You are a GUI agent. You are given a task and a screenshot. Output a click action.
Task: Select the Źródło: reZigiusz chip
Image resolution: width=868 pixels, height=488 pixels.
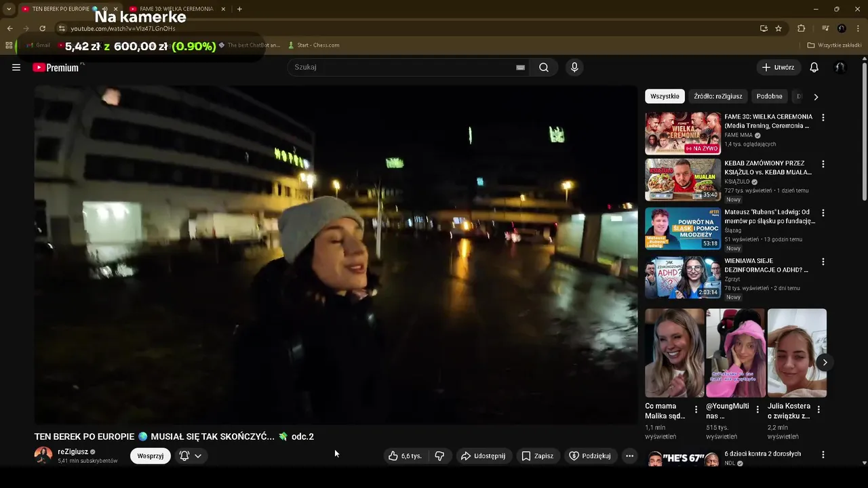[x=718, y=96]
